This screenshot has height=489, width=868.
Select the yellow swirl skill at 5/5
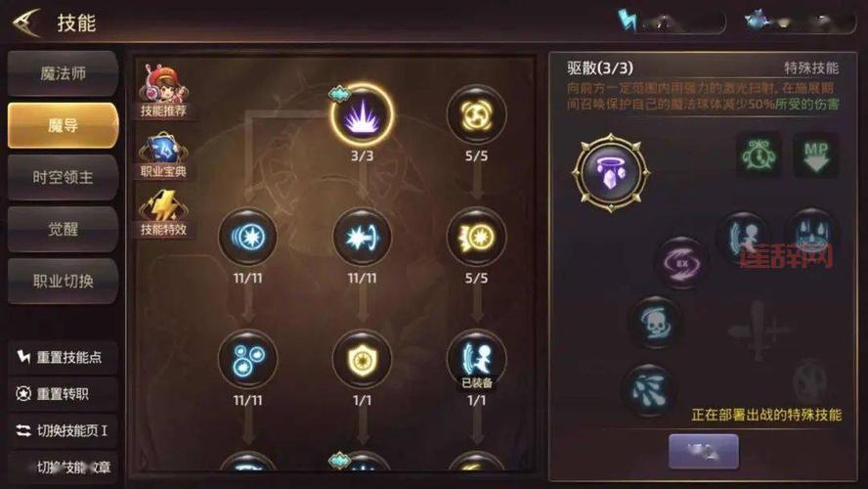476,115
